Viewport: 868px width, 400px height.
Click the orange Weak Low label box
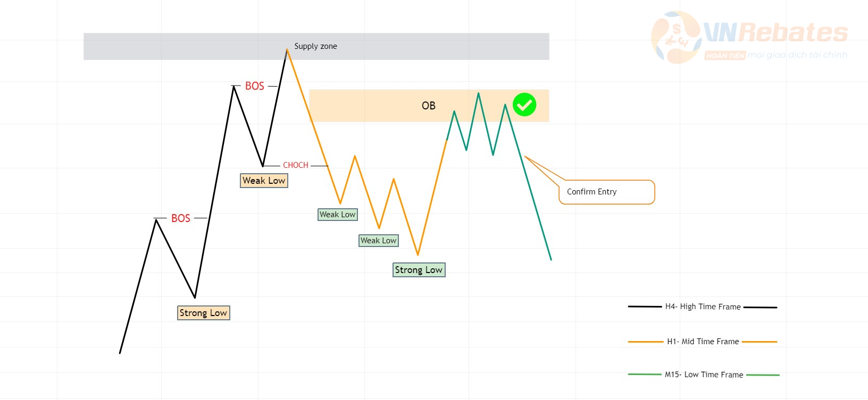pos(264,181)
